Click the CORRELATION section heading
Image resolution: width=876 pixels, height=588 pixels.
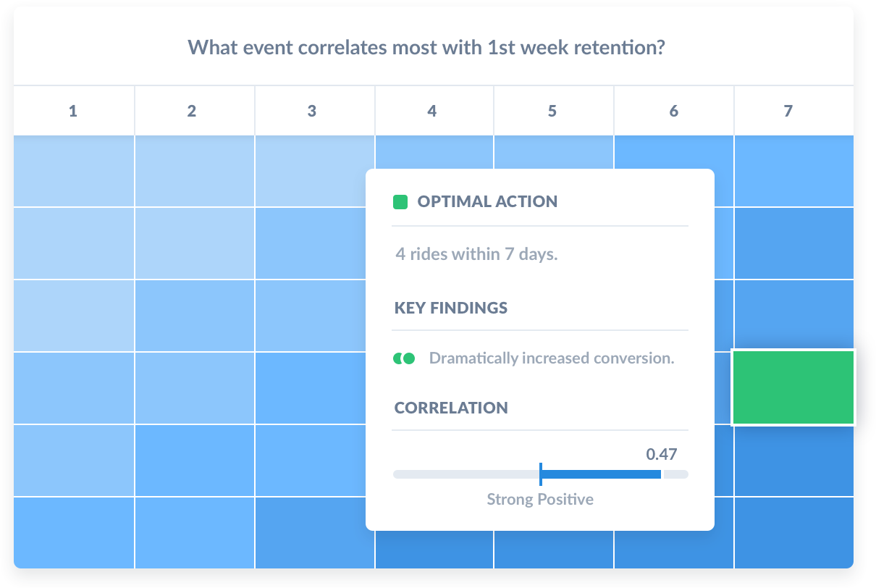[451, 408]
